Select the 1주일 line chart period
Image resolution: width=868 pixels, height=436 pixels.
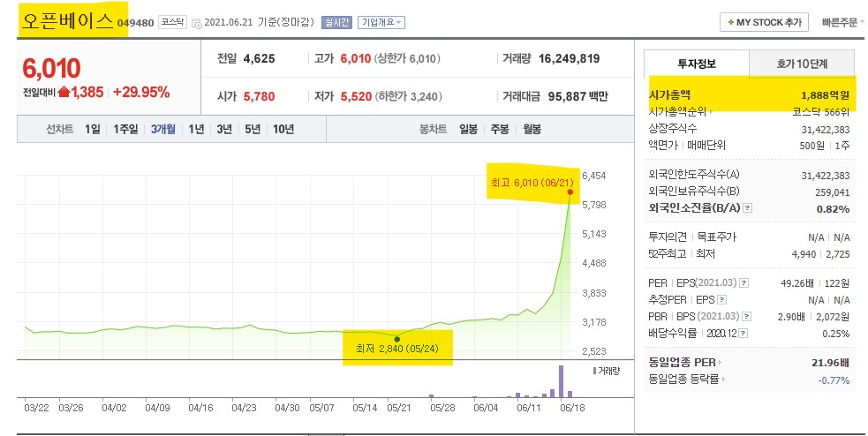coord(125,129)
